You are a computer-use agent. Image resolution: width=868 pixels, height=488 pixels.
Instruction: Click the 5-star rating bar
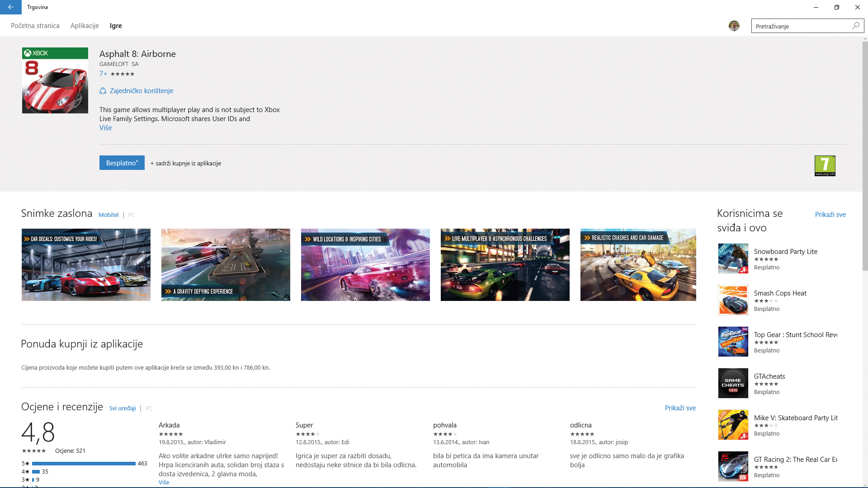click(x=84, y=464)
